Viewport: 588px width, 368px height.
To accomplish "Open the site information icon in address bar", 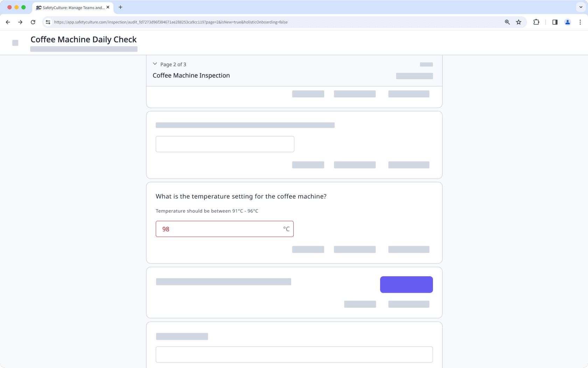I will click(48, 22).
